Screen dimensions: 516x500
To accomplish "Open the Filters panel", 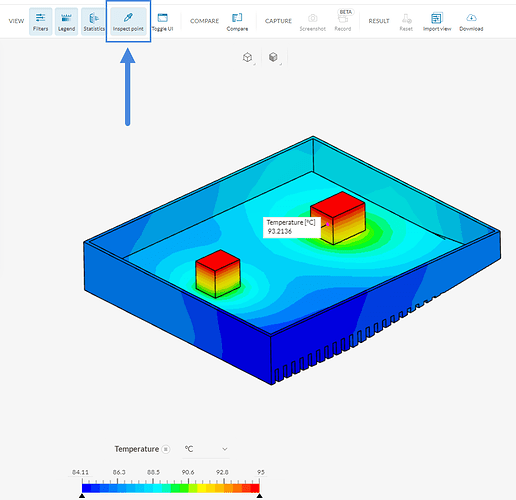I will pos(40,22).
